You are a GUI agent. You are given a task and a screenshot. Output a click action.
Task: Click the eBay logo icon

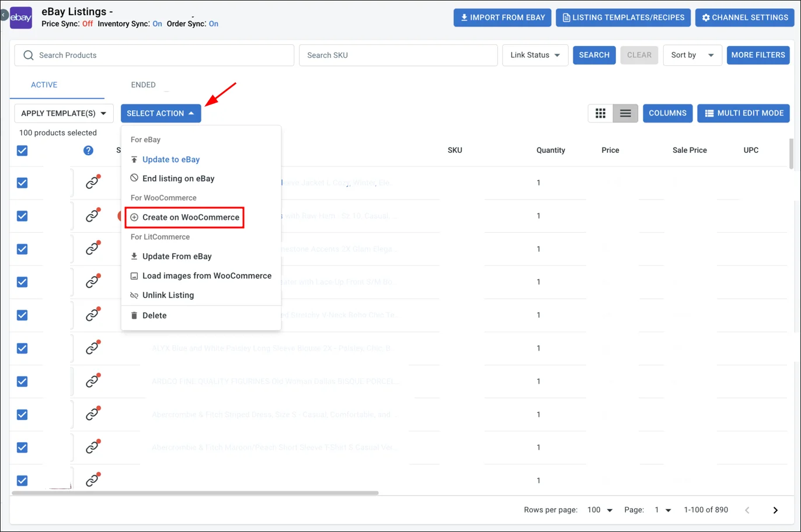pos(21,17)
